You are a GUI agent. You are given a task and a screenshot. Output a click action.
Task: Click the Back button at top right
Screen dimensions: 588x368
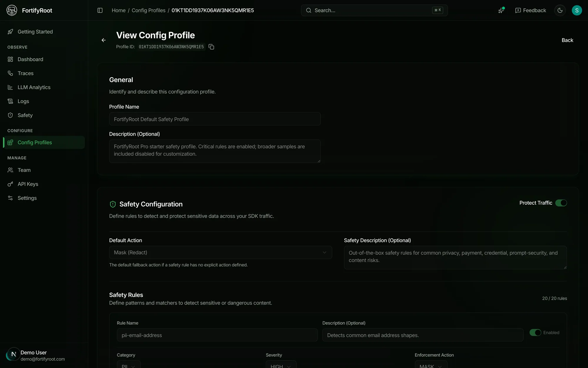pyautogui.click(x=567, y=40)
